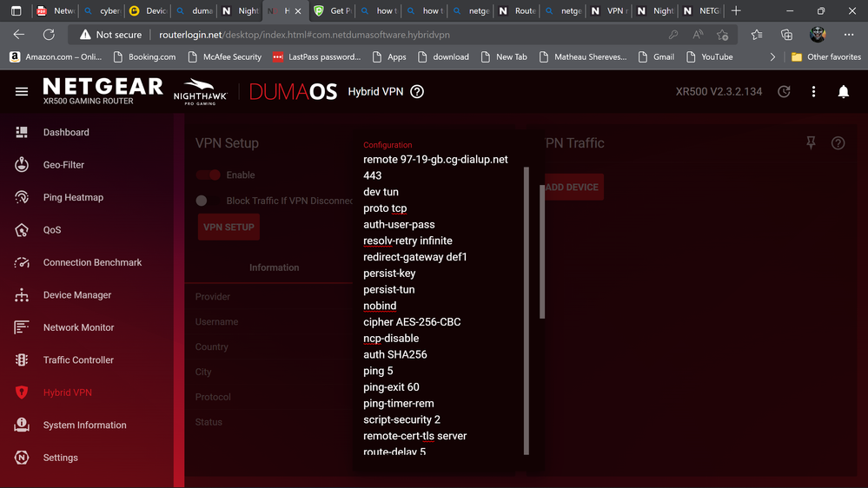Click the refresh clock icon beside firmware version

[x=784, y=91]
